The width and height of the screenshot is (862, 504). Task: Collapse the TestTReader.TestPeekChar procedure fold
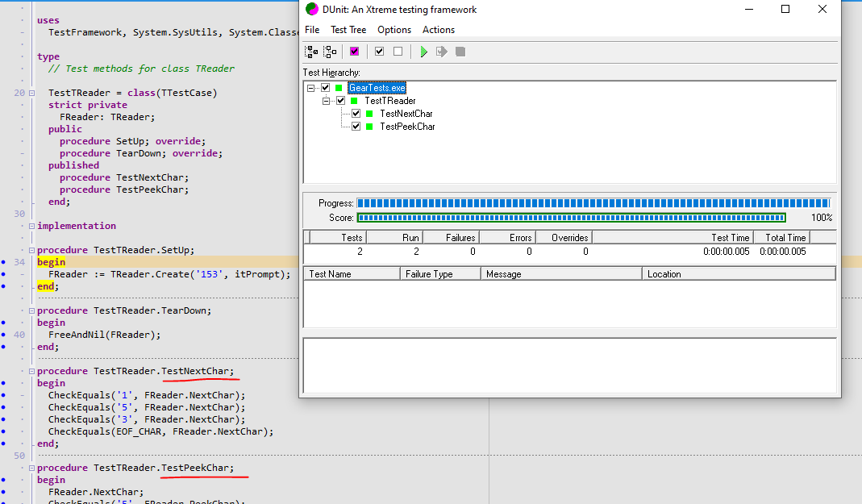[x=32, y=468]
